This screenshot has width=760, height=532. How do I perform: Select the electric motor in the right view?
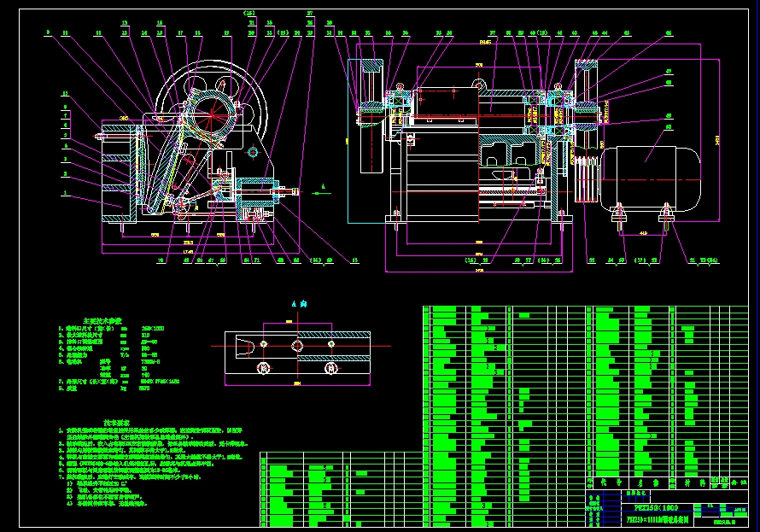tap(649, 179)
